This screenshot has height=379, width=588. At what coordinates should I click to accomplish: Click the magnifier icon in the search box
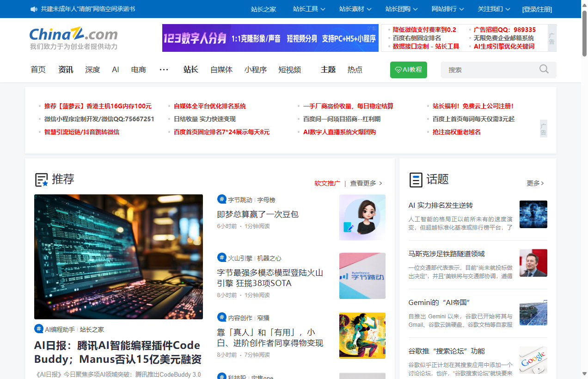[x=544, y=69]
